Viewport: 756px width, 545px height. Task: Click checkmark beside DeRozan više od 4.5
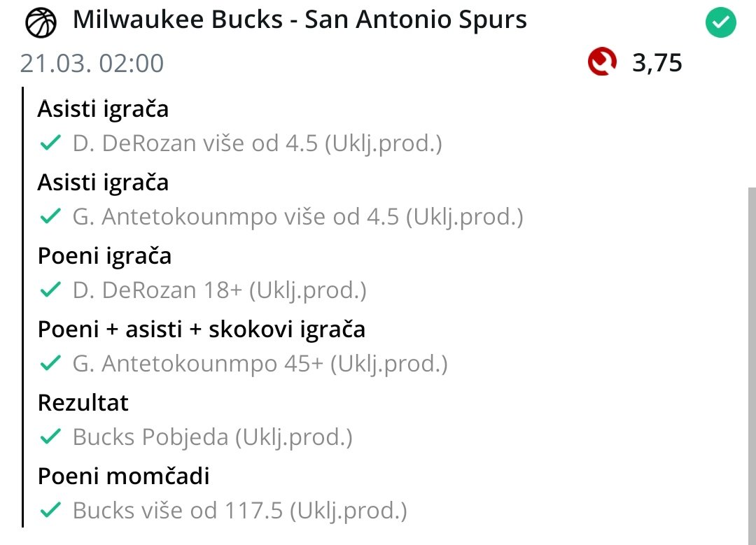coord(50,143)
